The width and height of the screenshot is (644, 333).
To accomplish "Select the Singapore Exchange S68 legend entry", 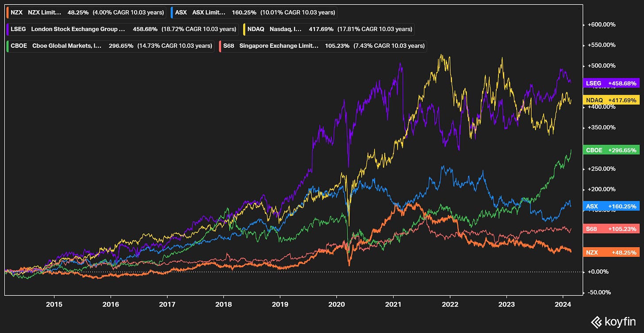I will (323, 46).
